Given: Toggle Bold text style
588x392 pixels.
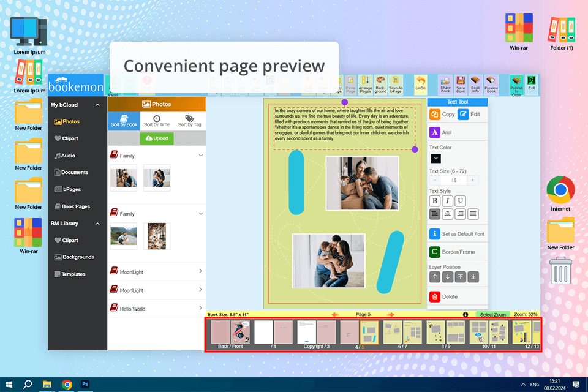Looking at the screenshot, I should point(435,201).
